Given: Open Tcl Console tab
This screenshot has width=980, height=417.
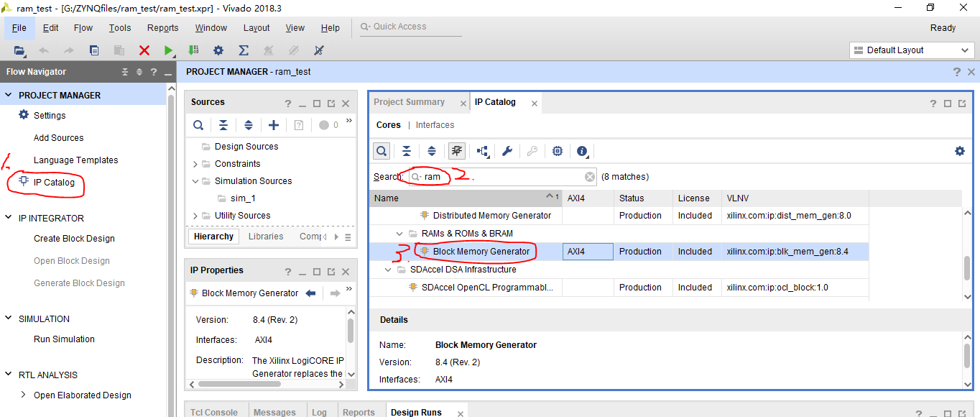Looking at the screenshot, I should click(214, 412).
